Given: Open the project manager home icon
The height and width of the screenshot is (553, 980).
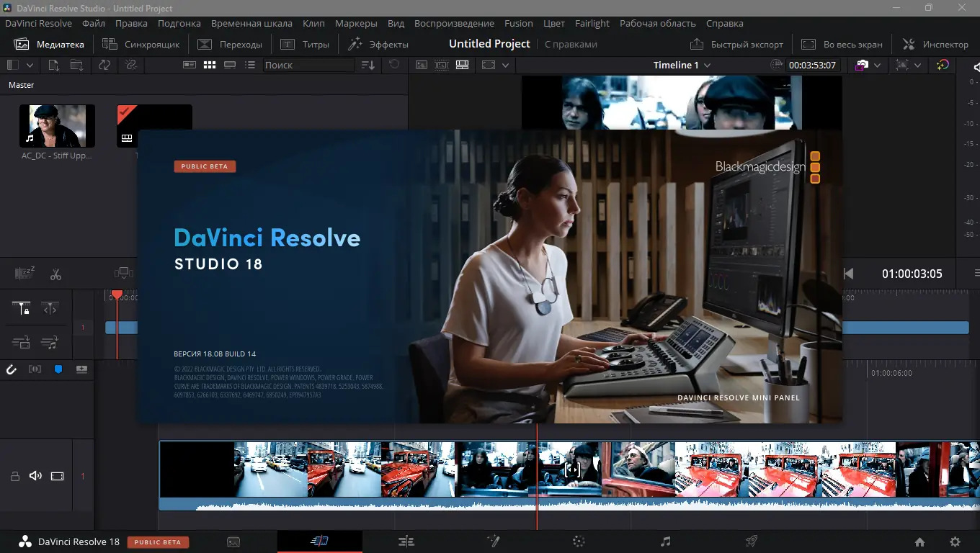Looking at the screenshot, I should pyautogui.click(x=919, y=542).
